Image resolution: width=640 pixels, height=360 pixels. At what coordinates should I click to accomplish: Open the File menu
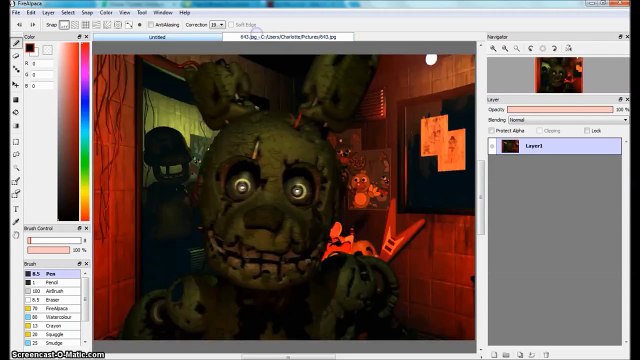(x=16, y=13)
